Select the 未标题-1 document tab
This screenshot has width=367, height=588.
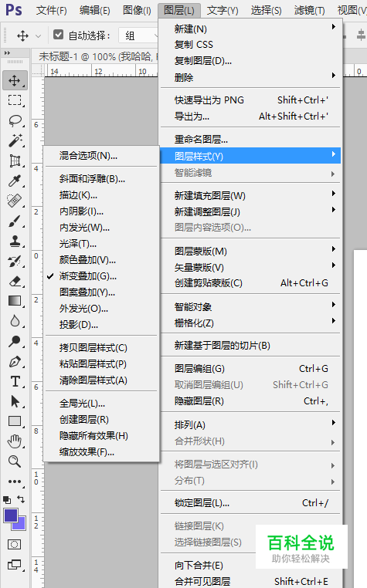(x=97, y=56)
